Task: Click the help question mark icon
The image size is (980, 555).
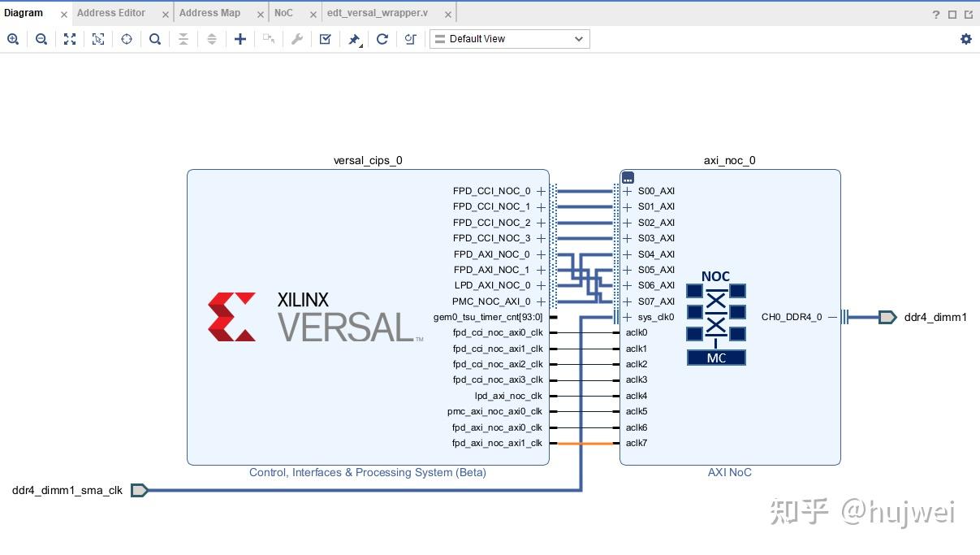Action: [935, 14]
